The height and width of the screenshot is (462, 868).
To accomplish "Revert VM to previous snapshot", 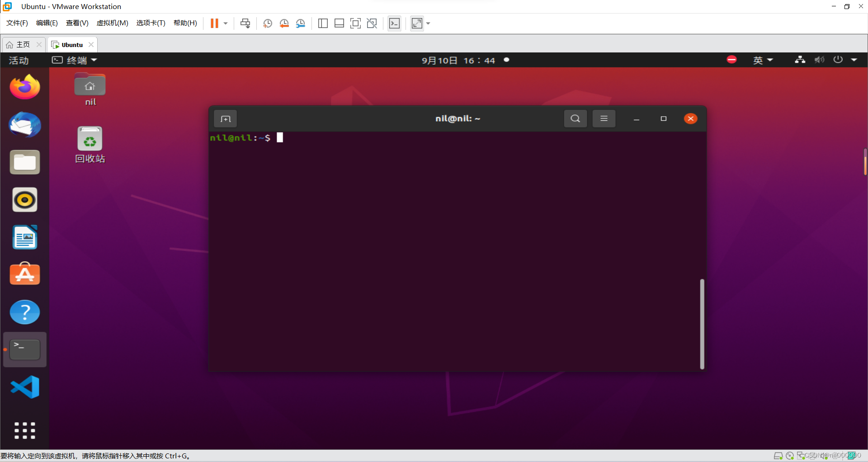I will pos(284,24).
